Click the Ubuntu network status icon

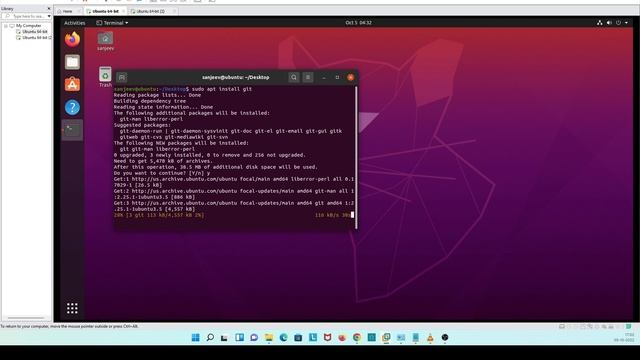tap(600, 23)
